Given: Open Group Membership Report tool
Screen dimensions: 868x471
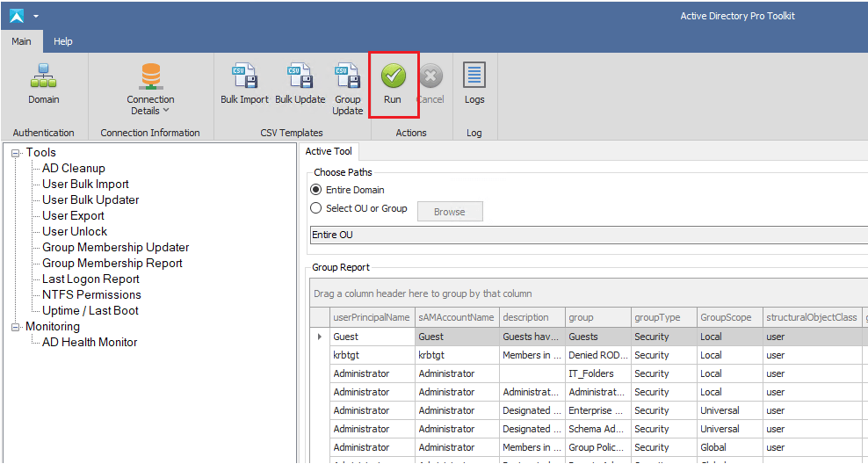Looking at the screenshot, I should coord(112,264).
